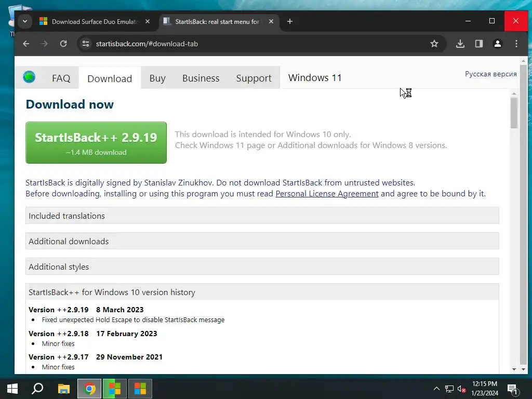Viewport: 532px width, 399px height.
Task: Open the Buy tab
Action: [x=157, y=78]
